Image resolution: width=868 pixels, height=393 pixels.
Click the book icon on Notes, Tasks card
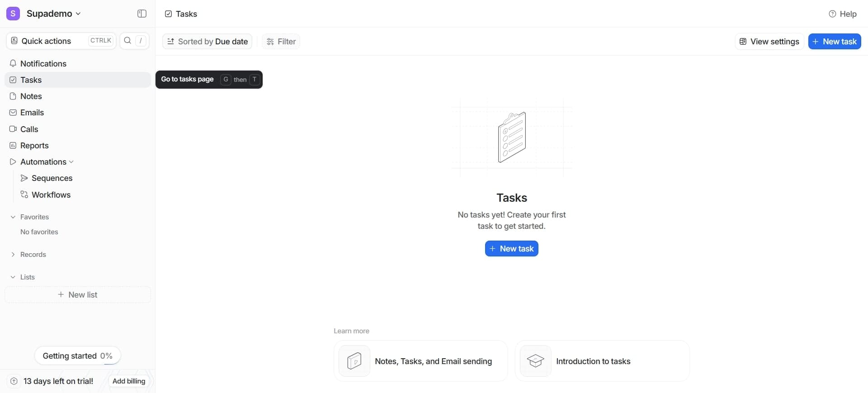coord(354,361)
